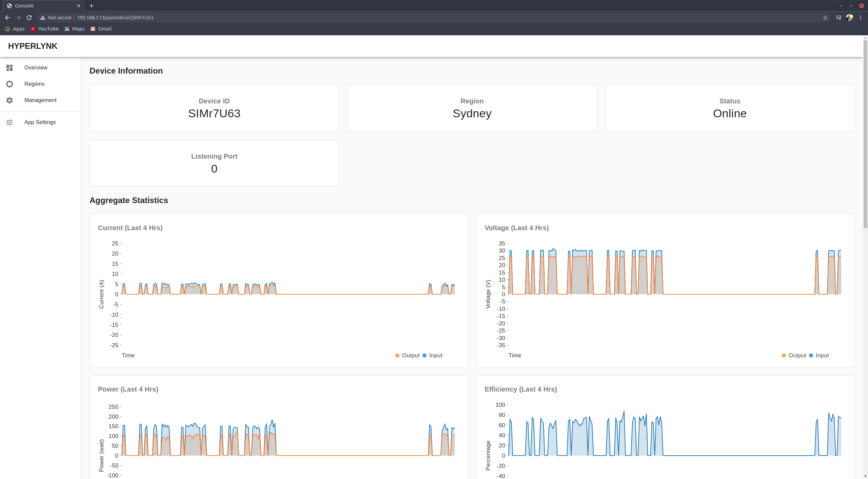Click the App Settings sliders icon

9,122
